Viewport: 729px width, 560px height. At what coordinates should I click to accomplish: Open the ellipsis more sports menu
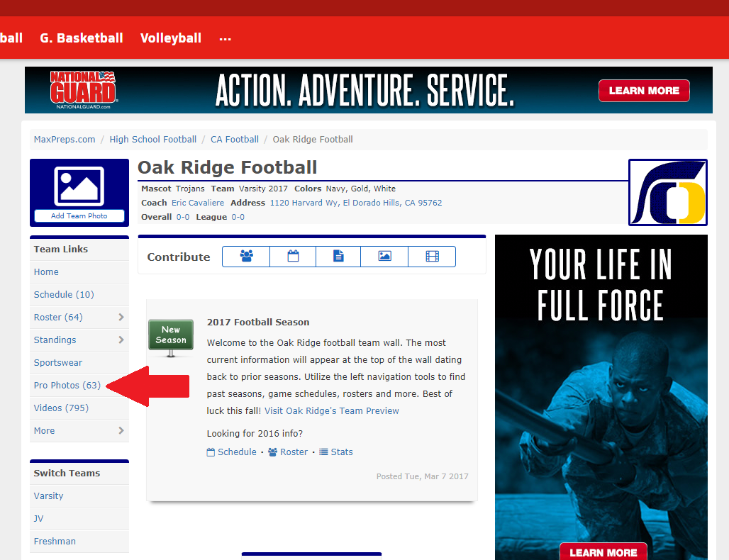(226, 38)
